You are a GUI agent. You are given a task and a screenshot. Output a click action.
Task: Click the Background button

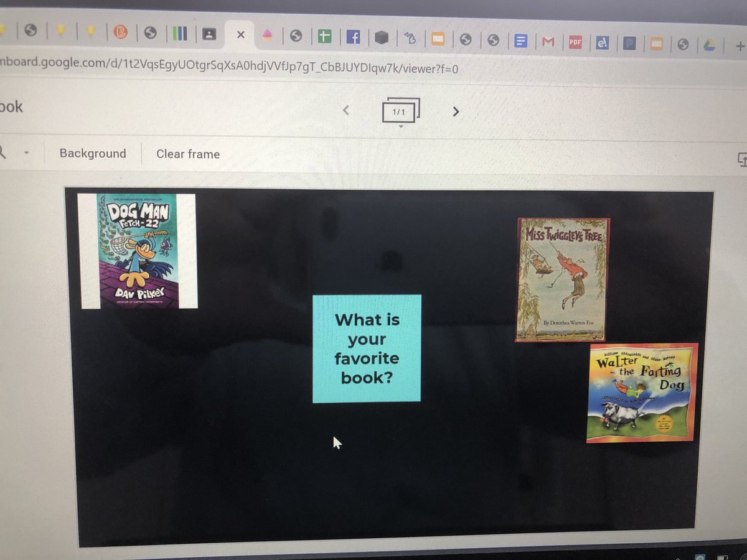[x=92, y=154]
